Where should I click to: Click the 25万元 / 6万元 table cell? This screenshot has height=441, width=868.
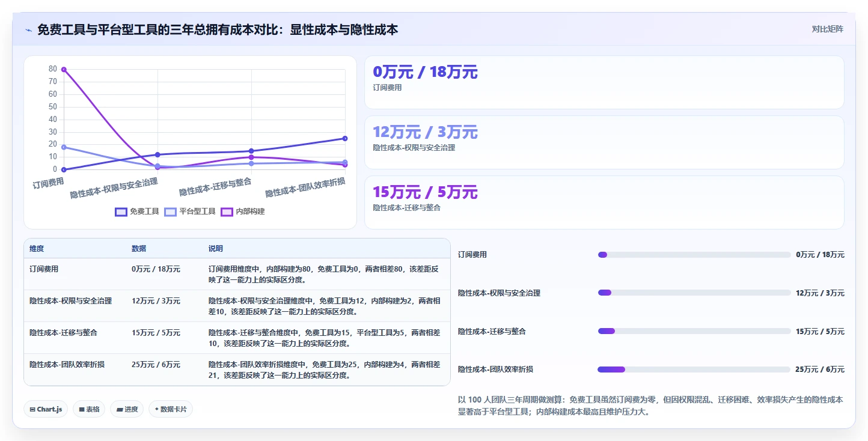click(165, 370)
